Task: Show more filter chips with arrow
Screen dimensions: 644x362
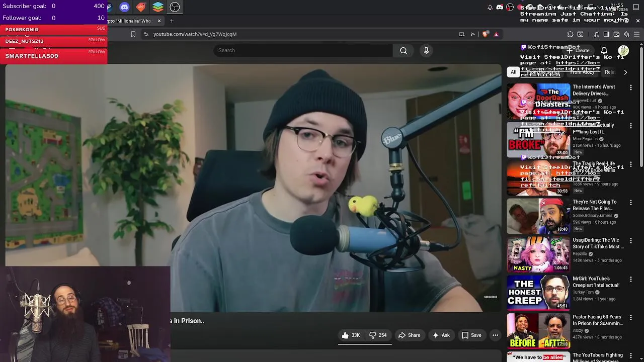Action: (625, 72)
